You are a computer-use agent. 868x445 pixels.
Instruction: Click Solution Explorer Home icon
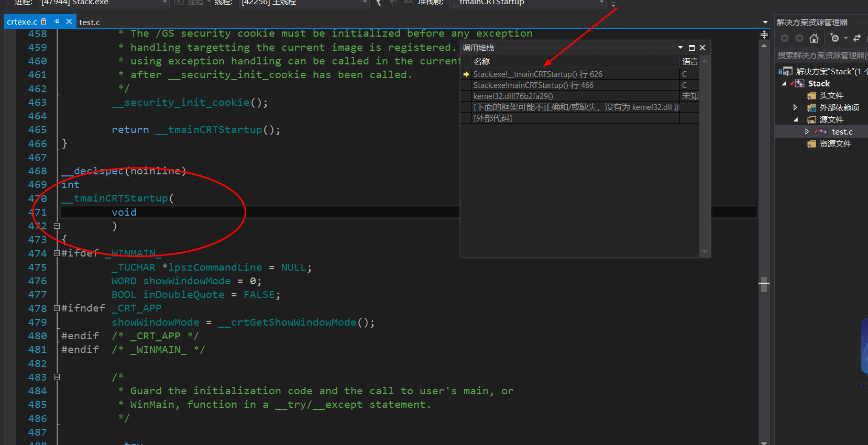click(x=814, y=38)
